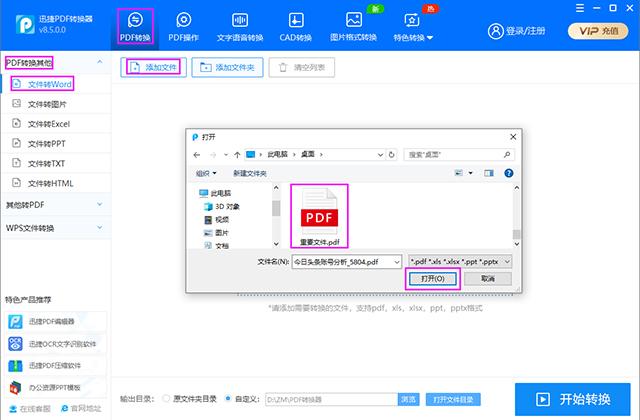640x420 pixels.
Task: Go back in the Open dialog
Action: (x=197, y=155)
